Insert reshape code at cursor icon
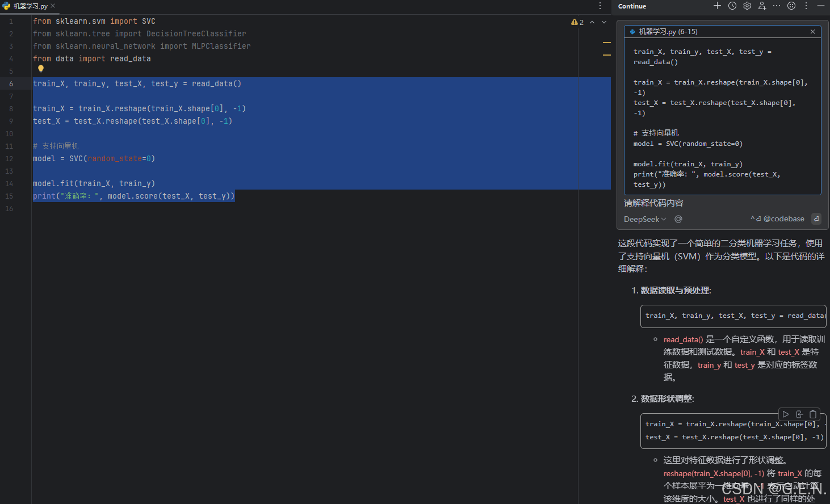Screen dimensions: 830x504 pos(799,414)
